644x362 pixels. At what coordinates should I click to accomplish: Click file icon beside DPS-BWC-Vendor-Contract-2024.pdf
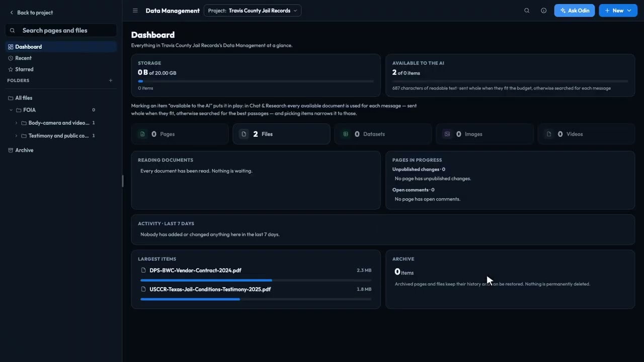tap(143, 270)
